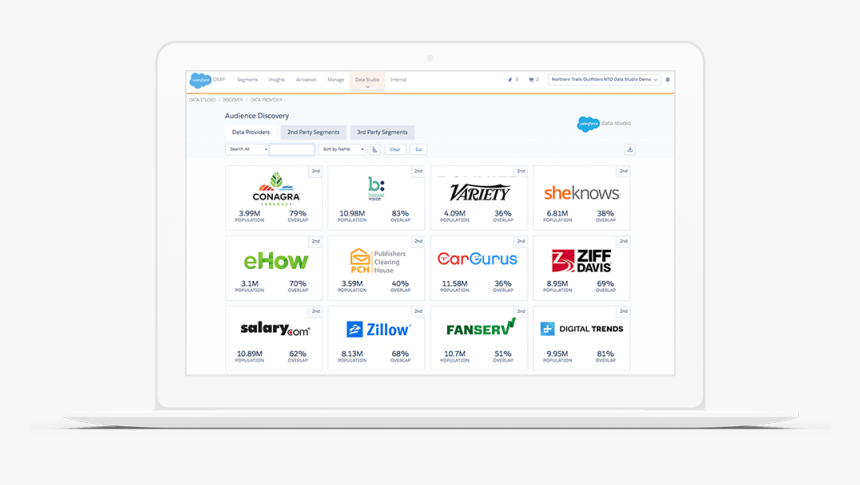Expand the Search All dropdown

coord(246,149)
